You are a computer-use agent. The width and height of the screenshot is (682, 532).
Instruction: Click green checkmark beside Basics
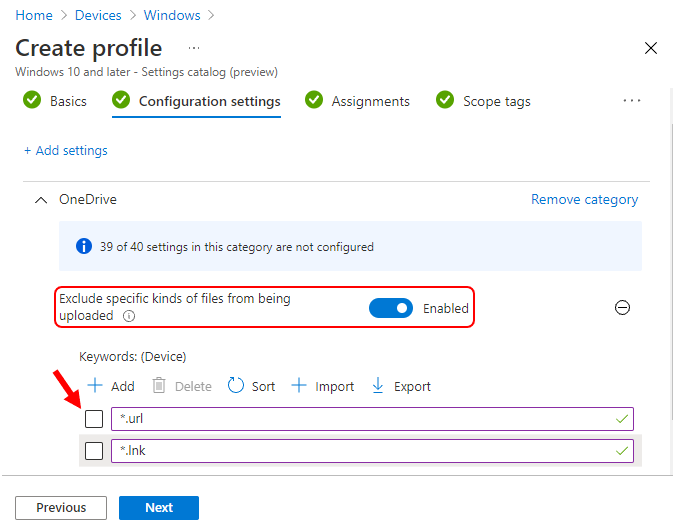(x=32, y=100)
